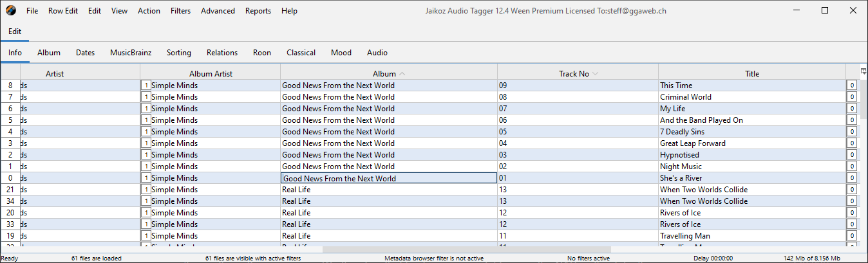Open the Reports menu

[258, 11]
